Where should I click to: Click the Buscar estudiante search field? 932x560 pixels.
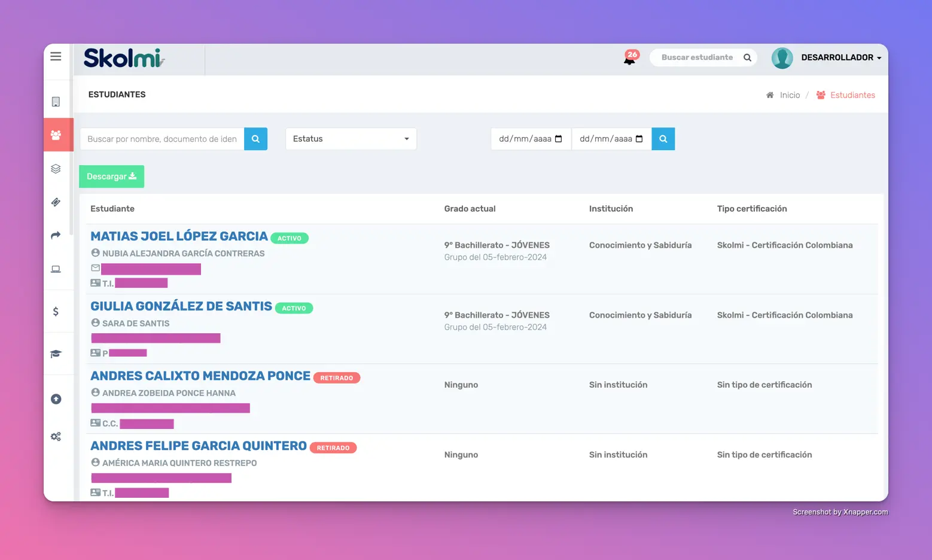(x=697, y=57)
